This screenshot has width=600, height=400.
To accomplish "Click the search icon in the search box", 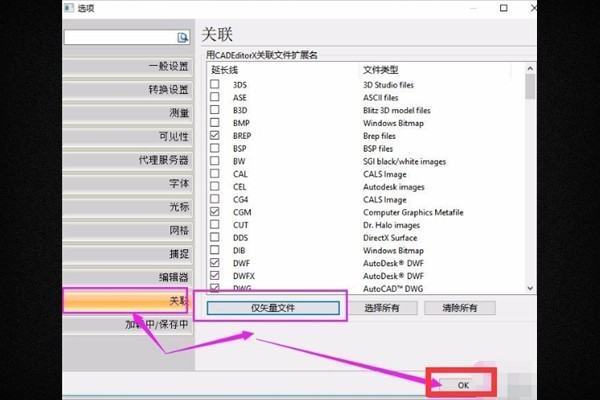I will pos(183,37).
